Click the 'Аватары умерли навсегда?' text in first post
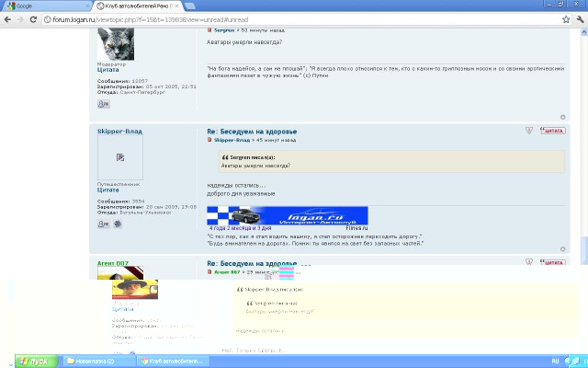This screenshot has height=368, width=588. [x=244, y=42]
